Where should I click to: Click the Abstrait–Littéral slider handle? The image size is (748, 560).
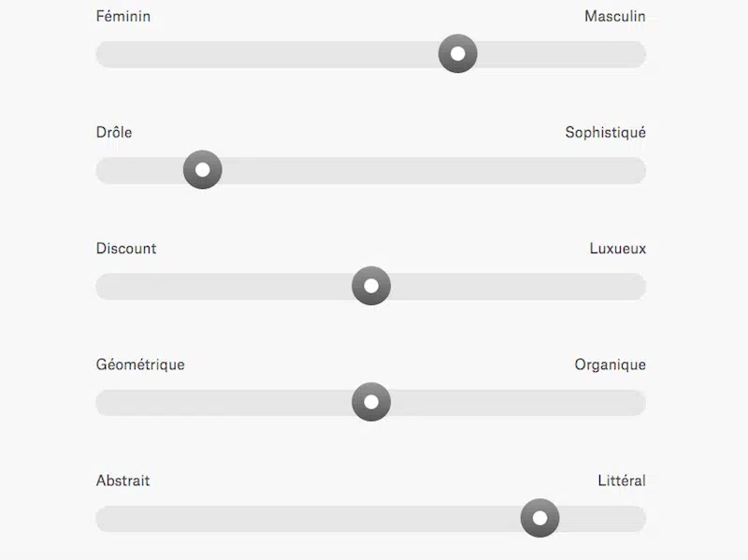point(539,518)
